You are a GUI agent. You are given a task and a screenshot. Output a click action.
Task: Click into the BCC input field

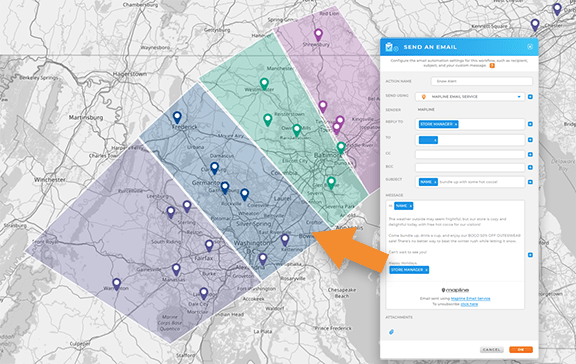pos(470,167)
